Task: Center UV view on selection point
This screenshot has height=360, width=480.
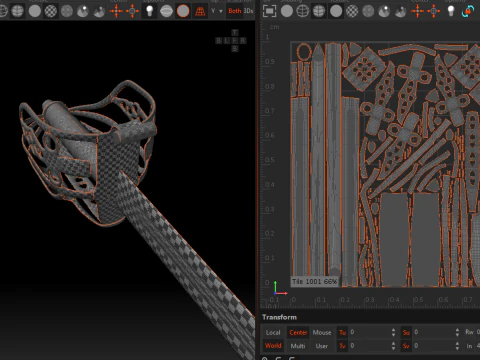Action: click(x=417, y=11)
